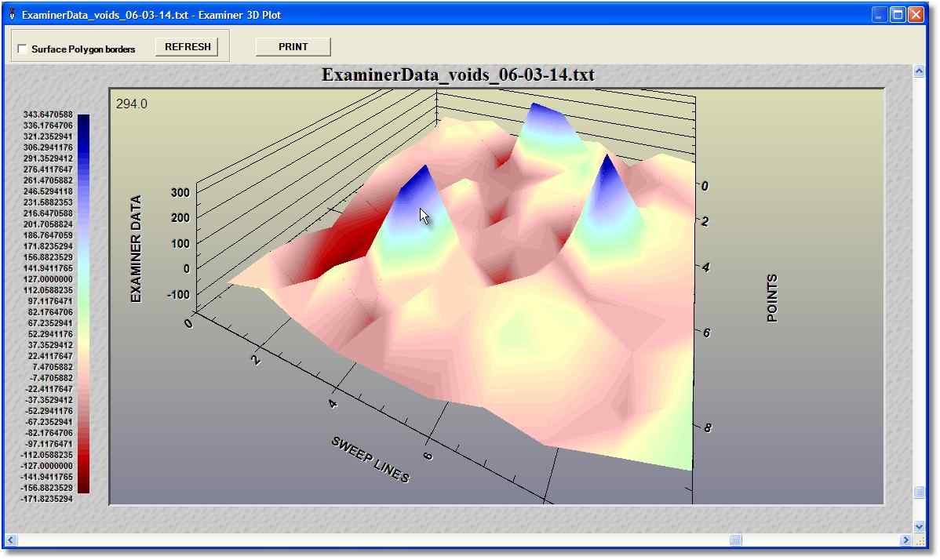940x560 pixels.
Task: Click the dark red bottom of color legend
Action: pos(83,485)
